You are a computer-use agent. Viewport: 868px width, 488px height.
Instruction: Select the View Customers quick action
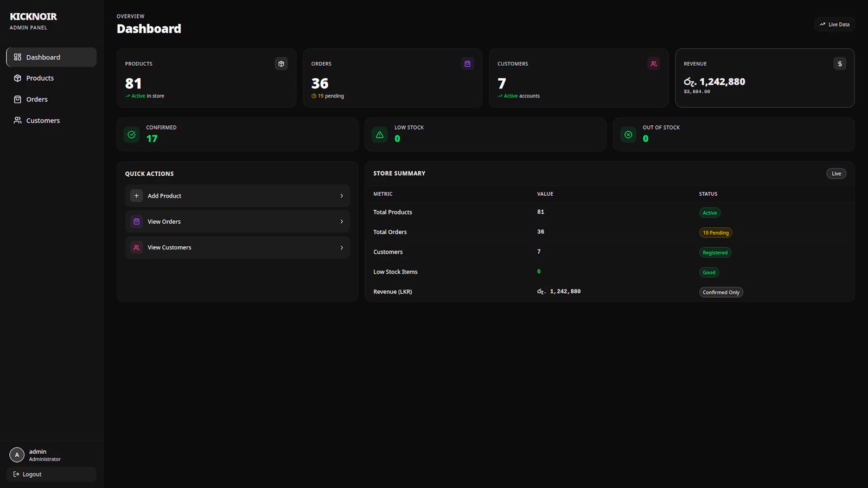[x=238, y=248]
